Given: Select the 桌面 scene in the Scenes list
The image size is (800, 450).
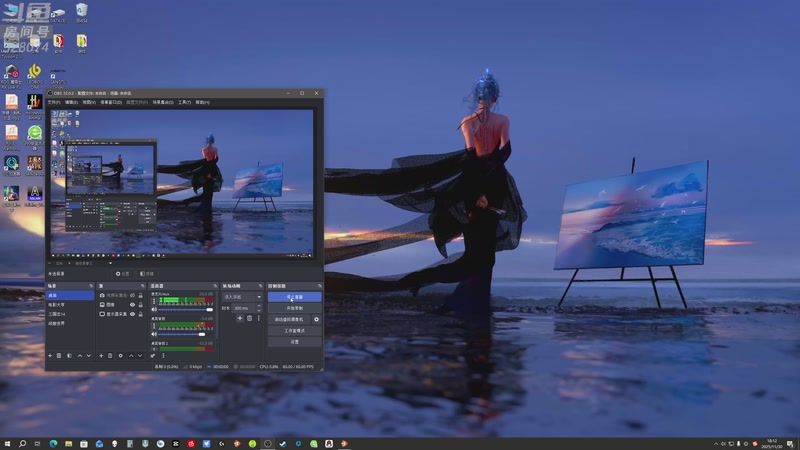Looking at the screenshot, I should point(70,295).
